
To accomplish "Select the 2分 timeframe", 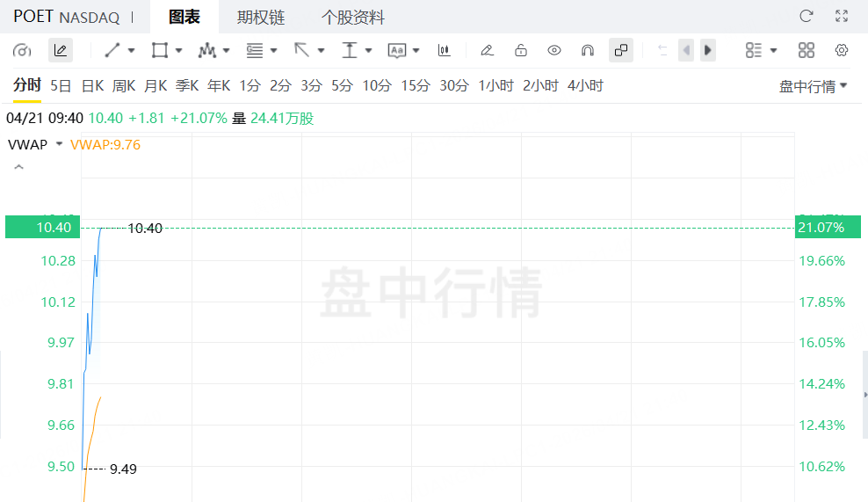I will point(280,86).
